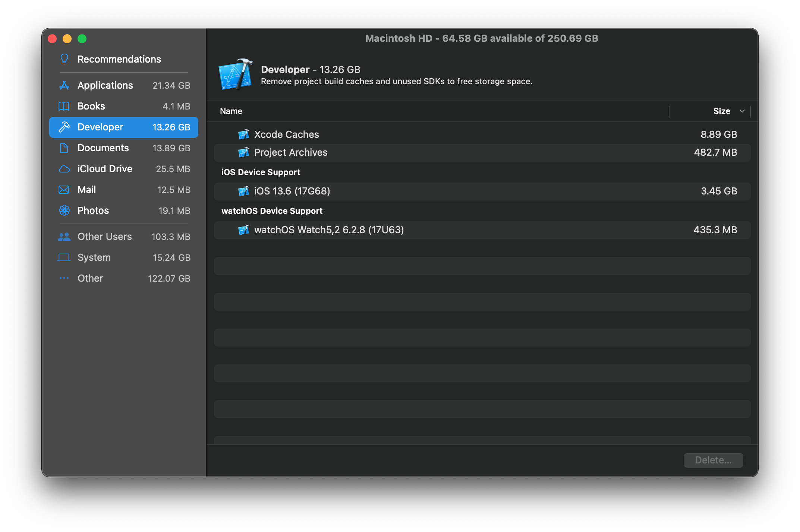
Task: Sort list by Size column header
Action: tap(721, 111)
